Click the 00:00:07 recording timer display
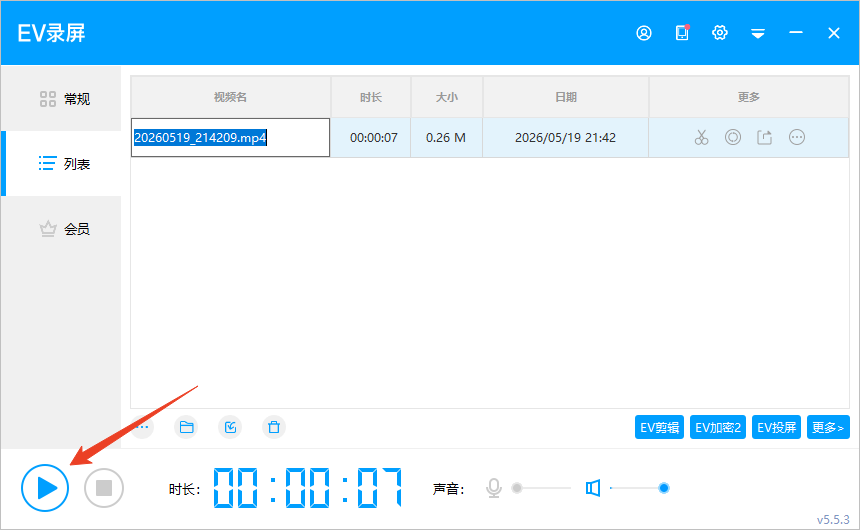 point(307,488)
